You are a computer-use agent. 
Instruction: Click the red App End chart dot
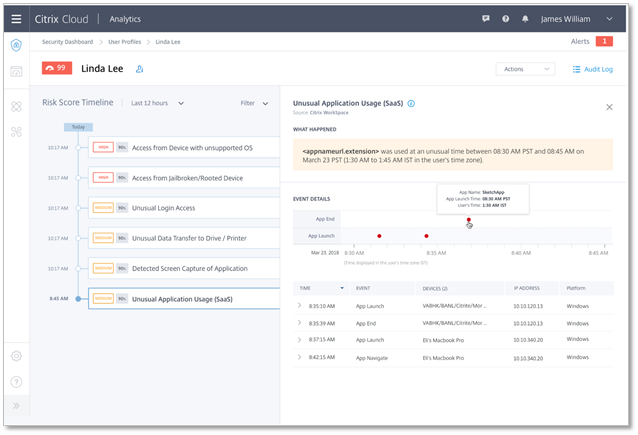(x=469, y=220)
